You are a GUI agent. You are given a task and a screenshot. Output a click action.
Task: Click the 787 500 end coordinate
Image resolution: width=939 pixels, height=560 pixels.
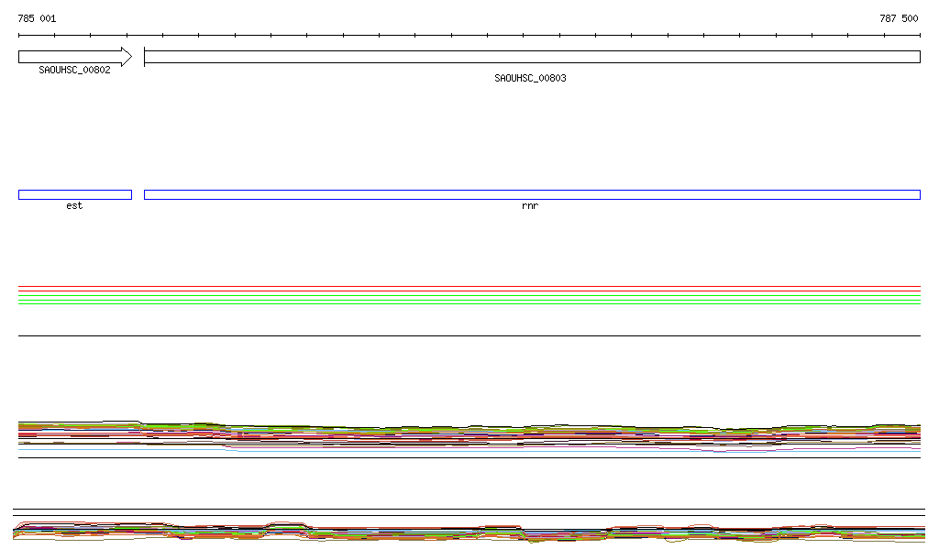point(899,18)
